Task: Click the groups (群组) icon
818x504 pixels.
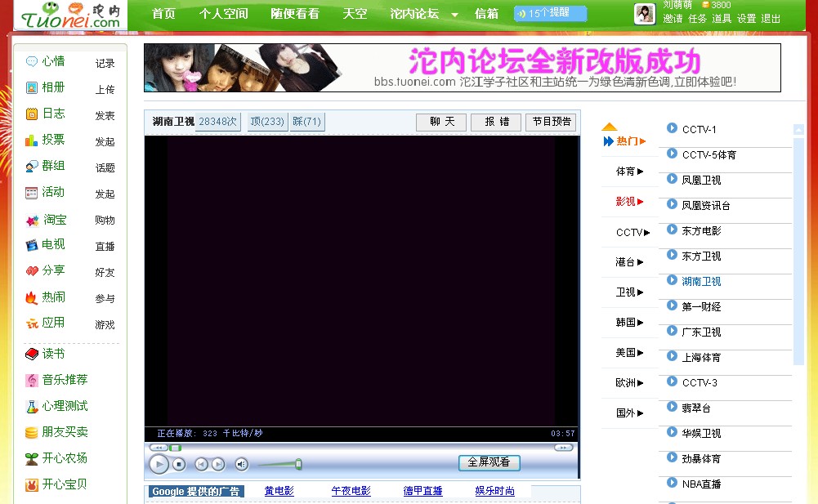Action: [32, 167]
